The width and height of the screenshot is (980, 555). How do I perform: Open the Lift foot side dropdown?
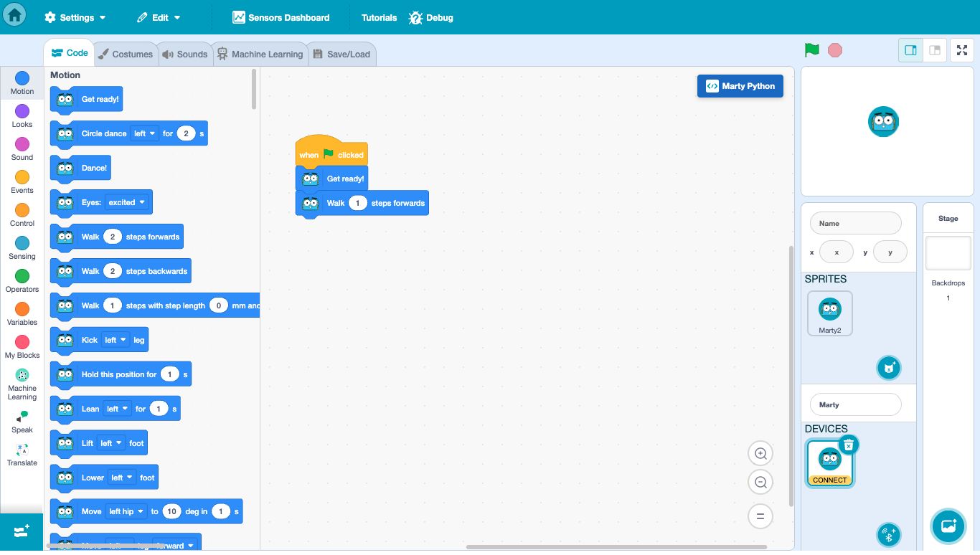[110, 443]
